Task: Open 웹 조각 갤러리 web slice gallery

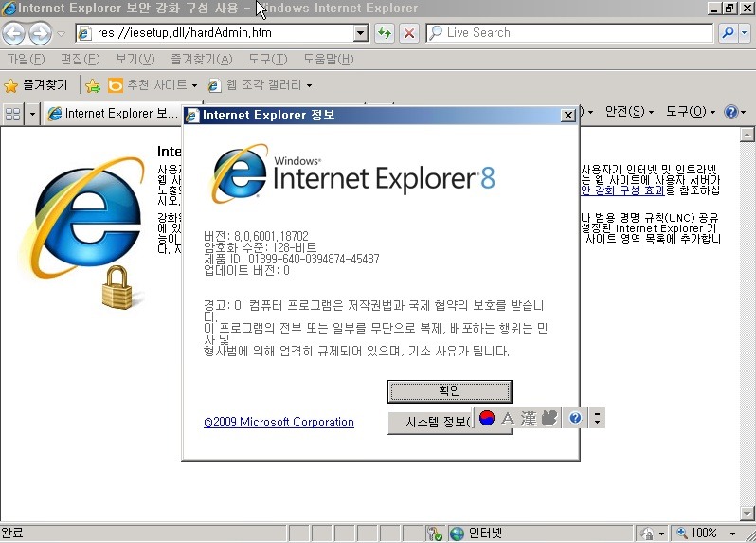Action: click(260, 85)
